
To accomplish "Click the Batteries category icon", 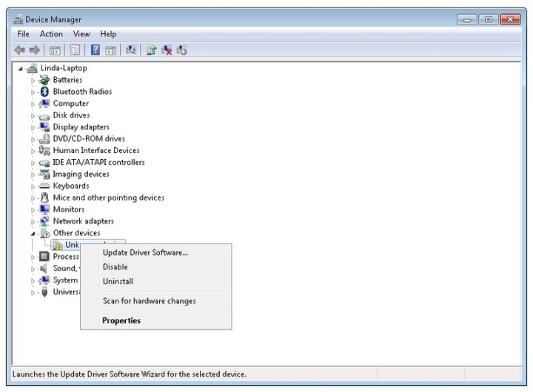I will (x=44, y=80).
